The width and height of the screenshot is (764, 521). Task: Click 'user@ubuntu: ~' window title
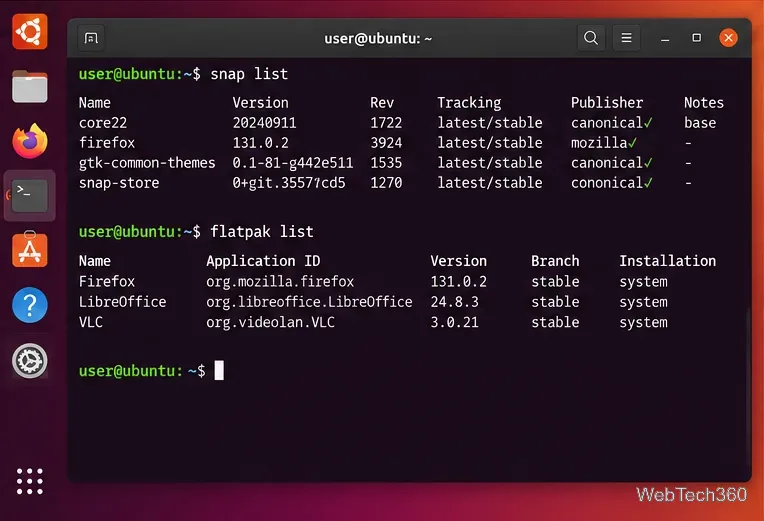tap(378, 39)
